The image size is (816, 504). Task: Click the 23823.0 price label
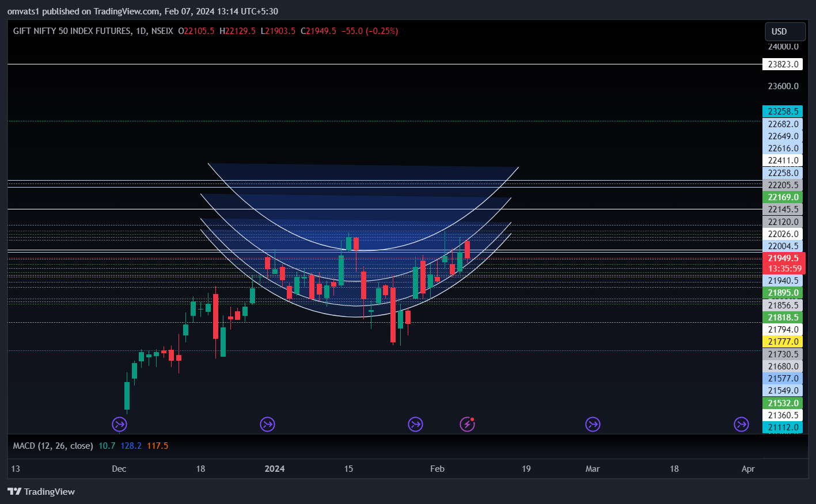click(783, 64)
